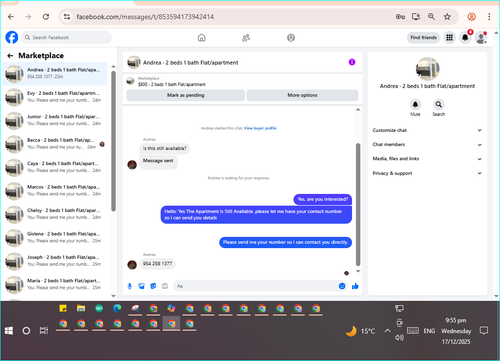Viewport: 500px width, 361px height.
Task: Open the Marcos conversation in list
Action: point(55,190)
